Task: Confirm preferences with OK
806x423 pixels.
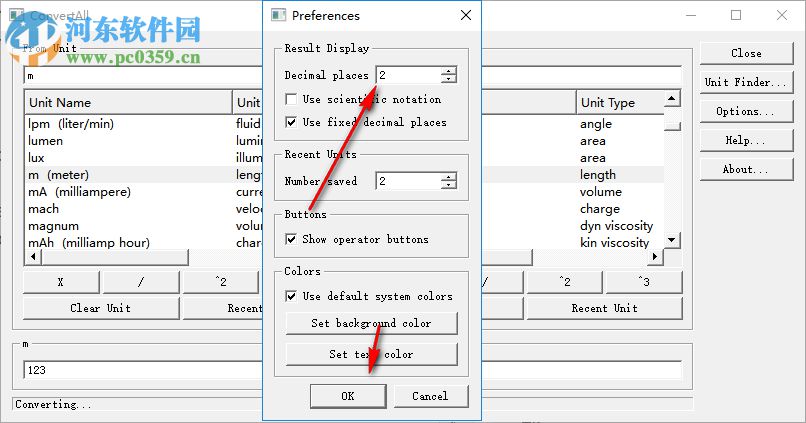Action: [x=347, y=396]
